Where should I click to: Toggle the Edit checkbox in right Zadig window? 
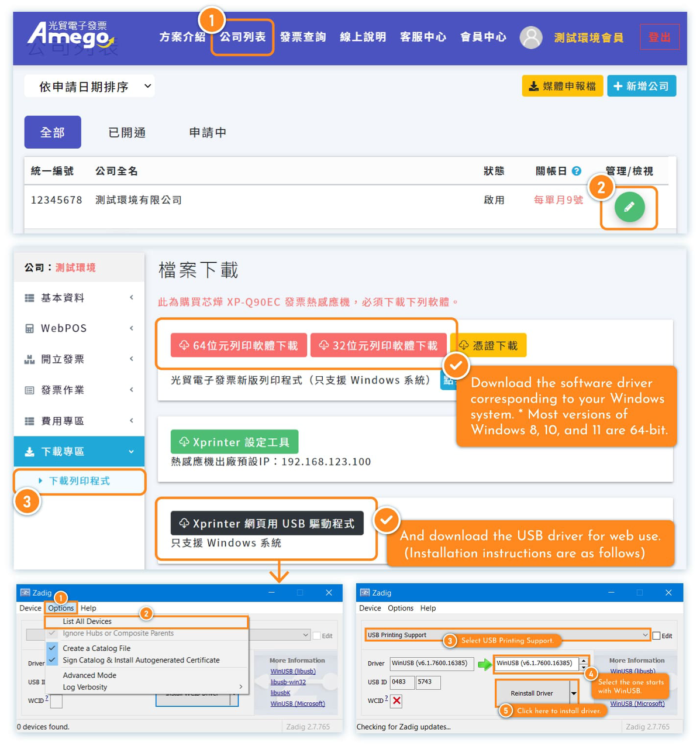[x=657, y=635]
